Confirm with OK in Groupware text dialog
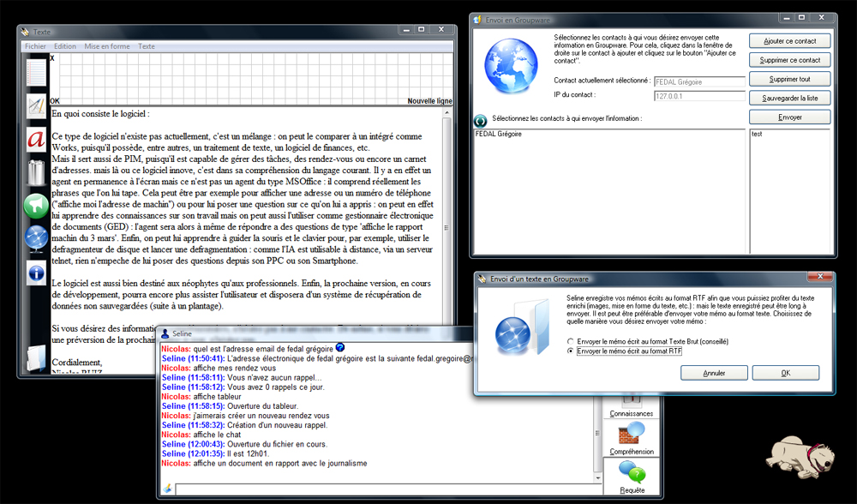 (x=785, y=373)
